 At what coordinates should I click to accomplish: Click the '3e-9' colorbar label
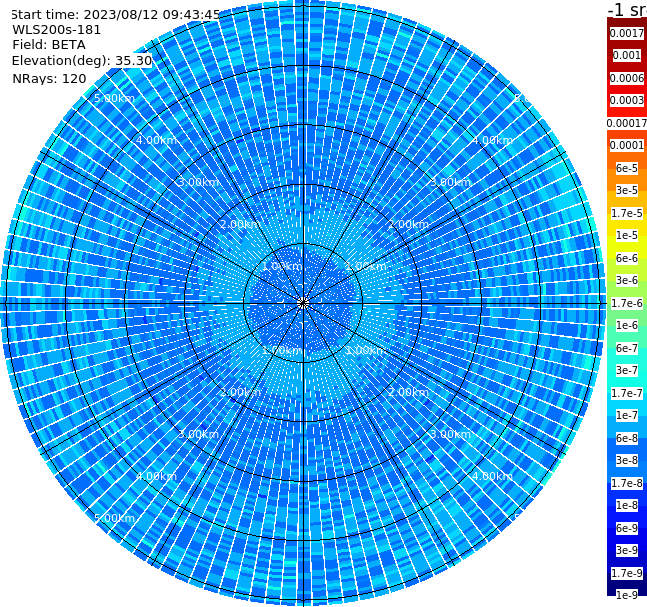627,550
